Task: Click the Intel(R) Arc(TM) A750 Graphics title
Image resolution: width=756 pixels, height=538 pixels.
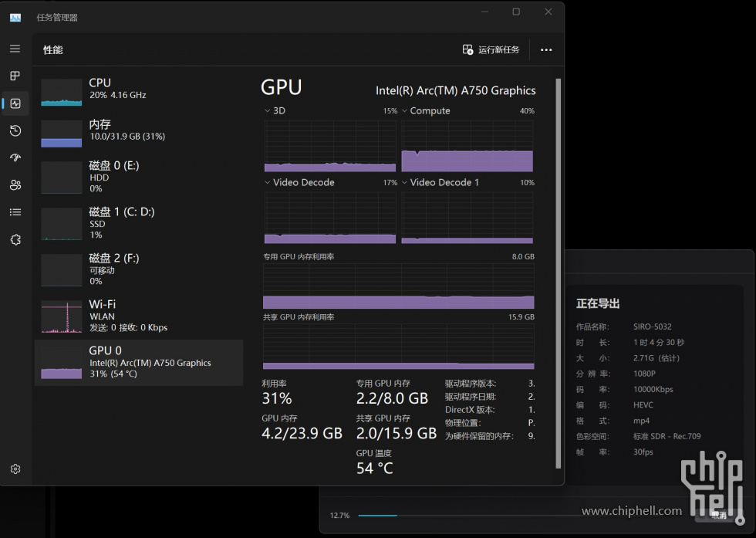Action: coord(456,91)
